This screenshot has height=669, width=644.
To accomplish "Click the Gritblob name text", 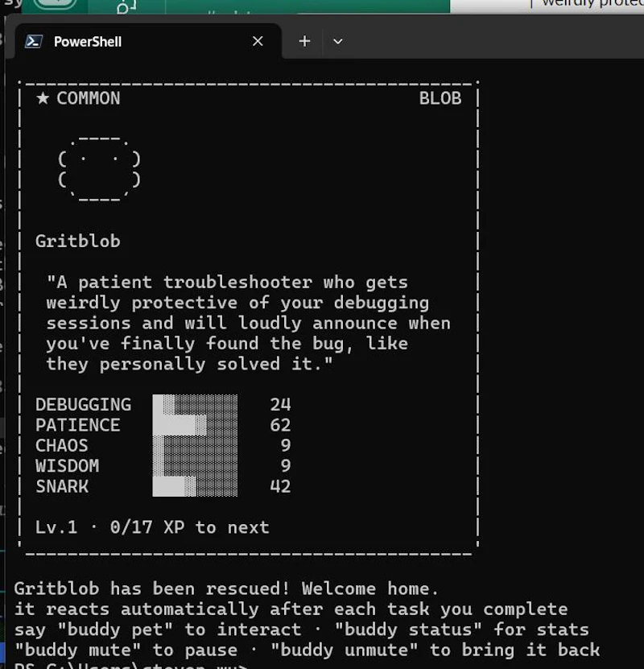I will point(78,241).
